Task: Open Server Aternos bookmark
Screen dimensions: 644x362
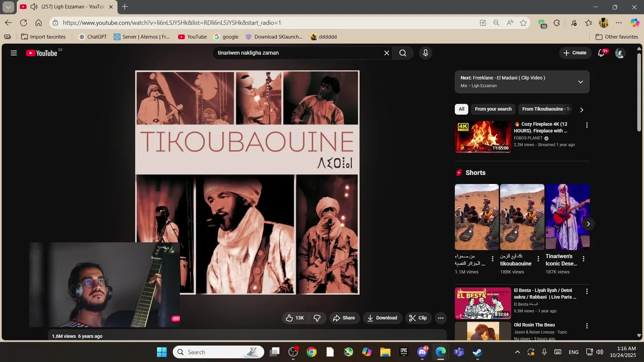Action: coord(142,37)
